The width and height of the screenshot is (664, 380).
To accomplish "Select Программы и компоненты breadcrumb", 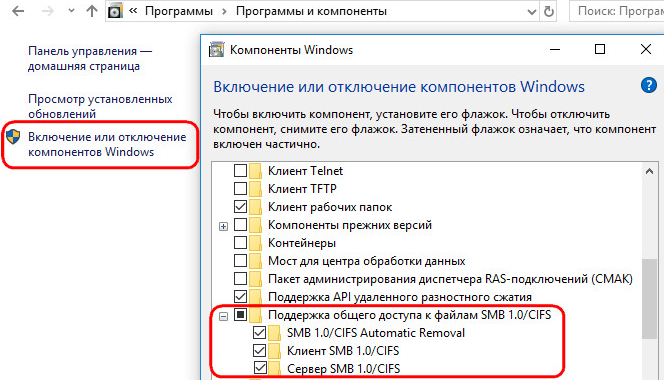I will 311,11.
